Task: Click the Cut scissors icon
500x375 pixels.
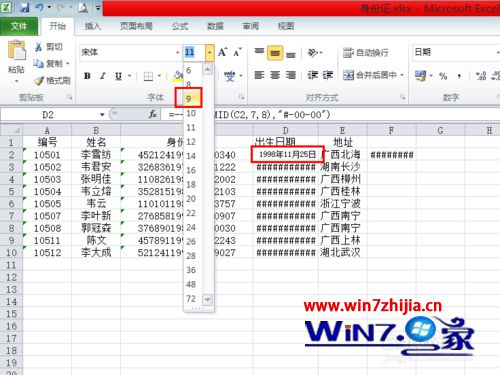Action: coord(38,47)
